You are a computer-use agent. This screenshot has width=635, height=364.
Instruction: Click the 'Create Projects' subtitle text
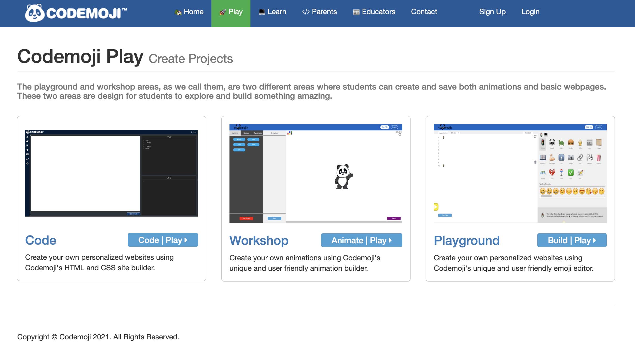tap(191, 58)
